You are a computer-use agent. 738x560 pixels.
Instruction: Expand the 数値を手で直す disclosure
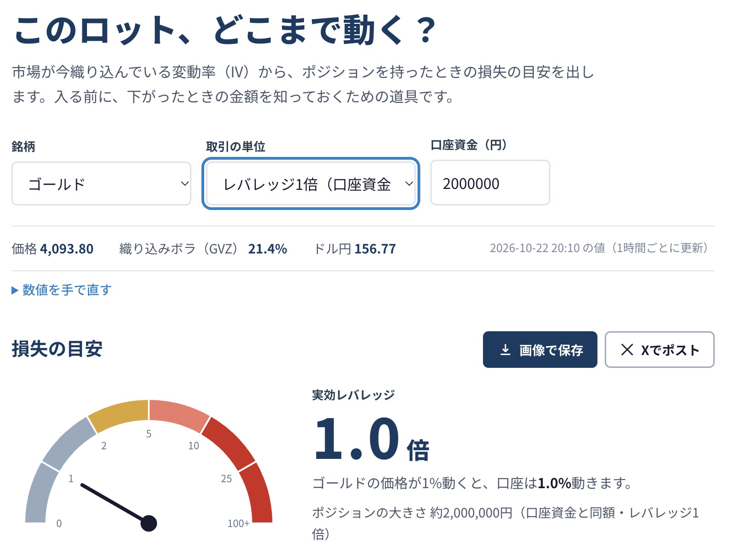(61, 290)
